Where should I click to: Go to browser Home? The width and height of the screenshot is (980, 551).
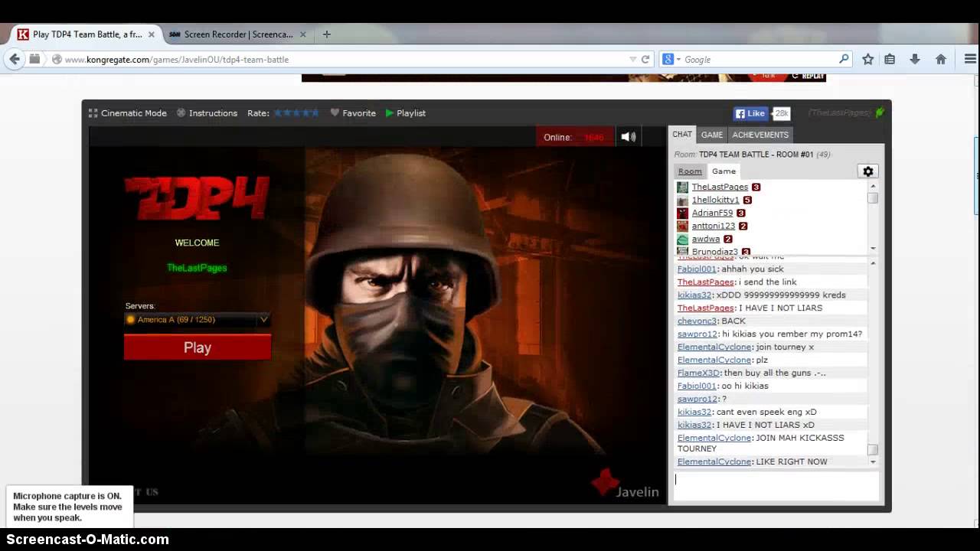click(x=941, y=59)
